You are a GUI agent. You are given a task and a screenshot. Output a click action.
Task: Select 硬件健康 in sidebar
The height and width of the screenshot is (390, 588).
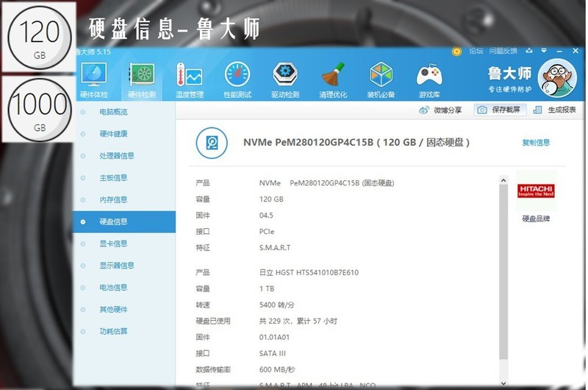[123, 134]
